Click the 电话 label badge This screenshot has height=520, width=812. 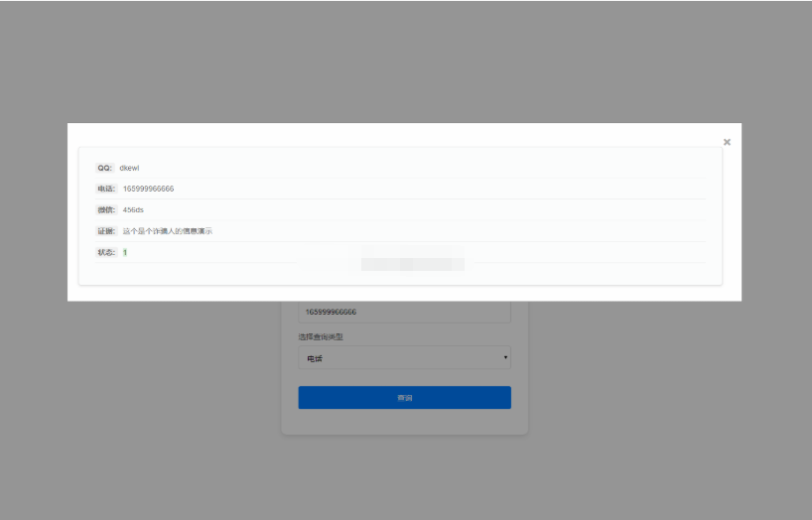point(106,189)
